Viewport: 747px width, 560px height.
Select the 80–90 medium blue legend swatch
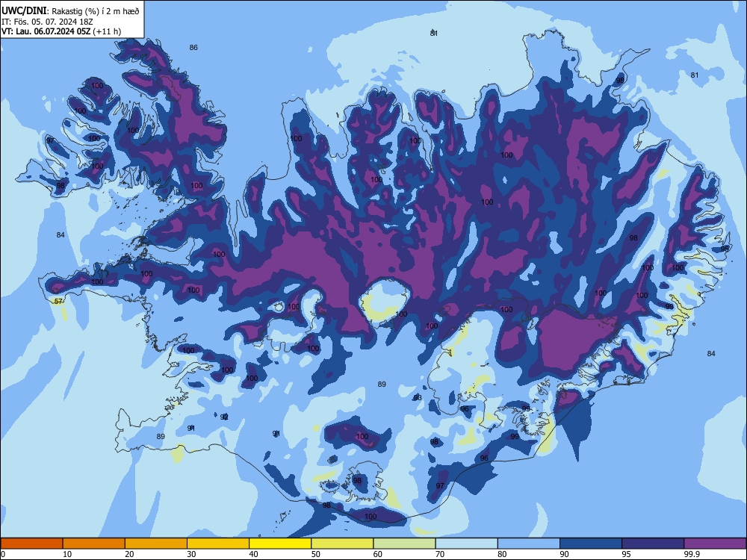[529, 544]
